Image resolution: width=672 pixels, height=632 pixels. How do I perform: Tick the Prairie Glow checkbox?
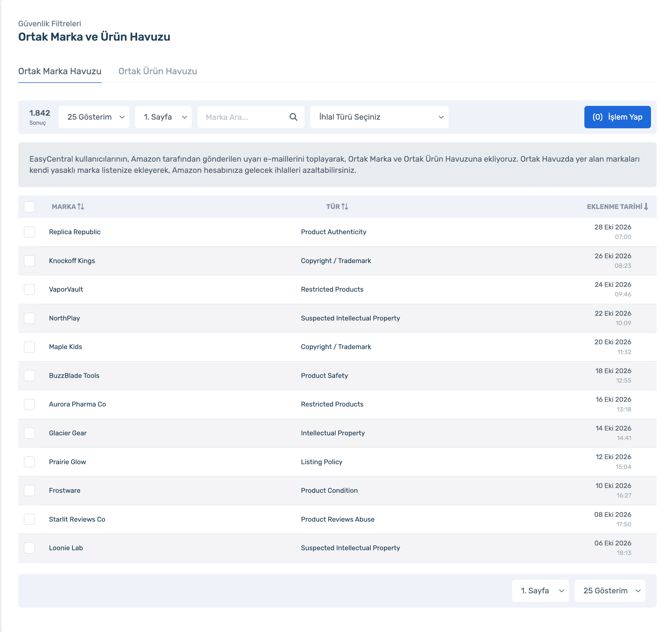[29, 462]
